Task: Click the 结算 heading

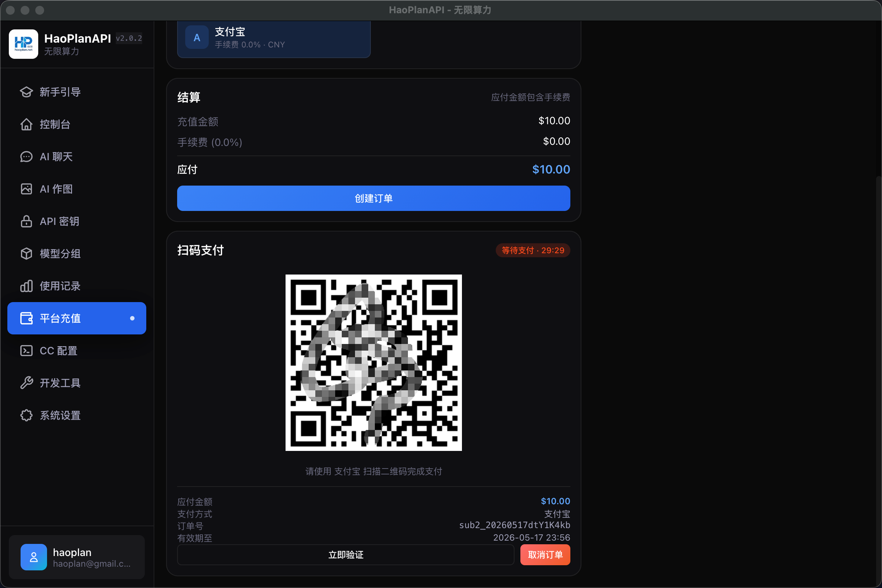Action: pyautogui.click(x=189, y=97)
